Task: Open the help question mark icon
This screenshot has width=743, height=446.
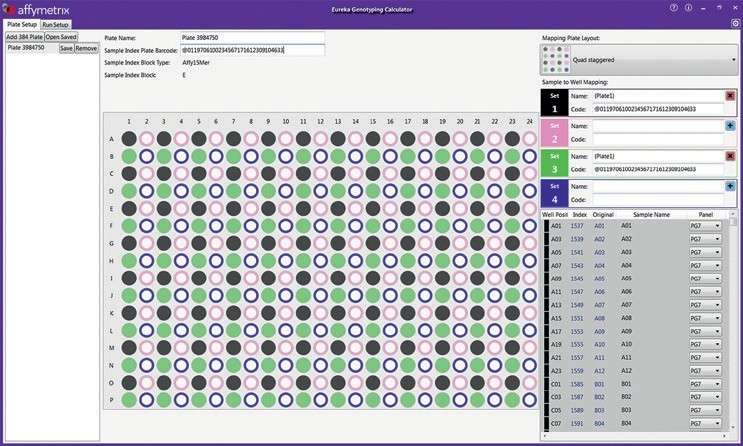Action: coord(674,8)
